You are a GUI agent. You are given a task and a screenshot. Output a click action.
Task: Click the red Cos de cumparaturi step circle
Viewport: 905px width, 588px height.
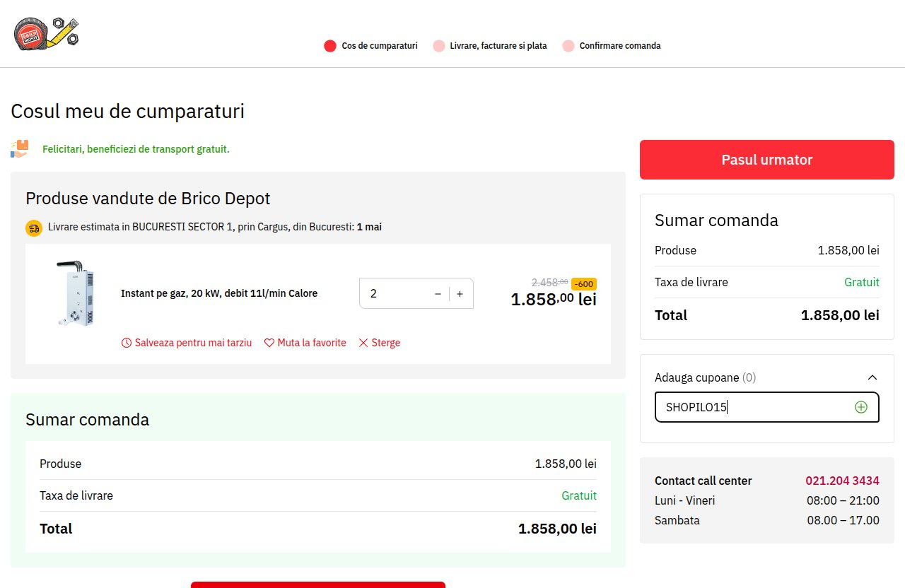(x=329, y=46)
